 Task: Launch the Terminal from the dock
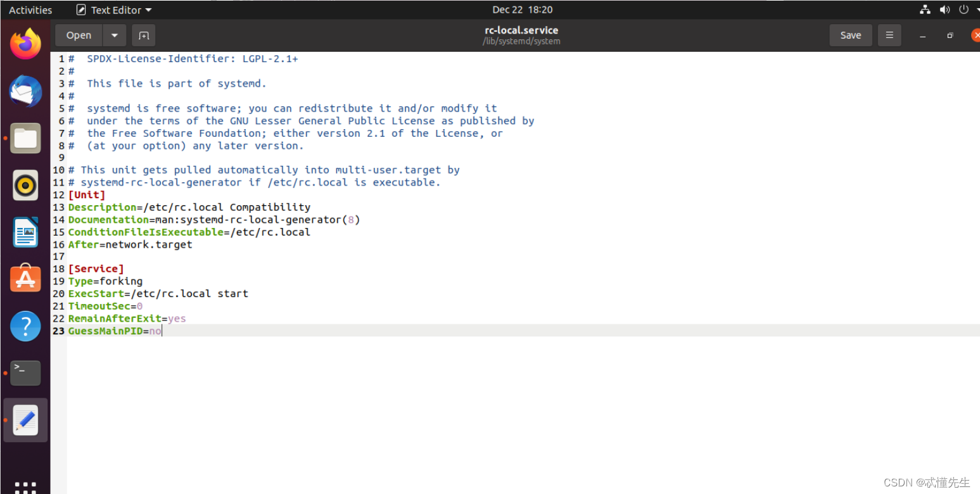[x=25, y=373]
